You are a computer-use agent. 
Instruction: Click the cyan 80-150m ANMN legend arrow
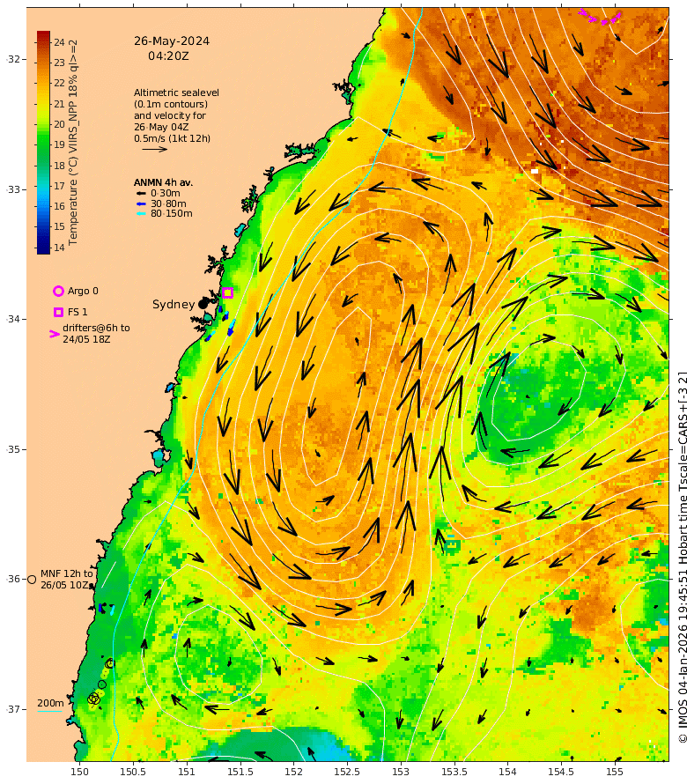[x=142, y=214]
